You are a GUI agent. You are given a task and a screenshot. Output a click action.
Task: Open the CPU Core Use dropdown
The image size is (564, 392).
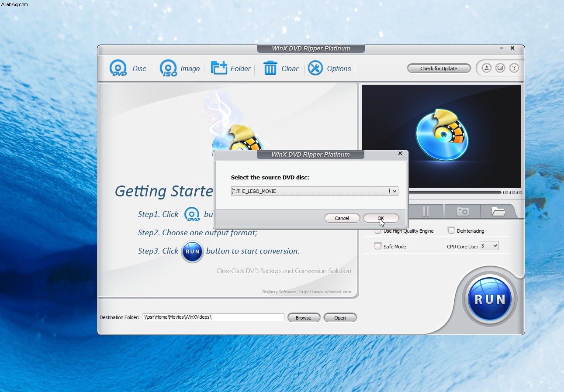(489, 246)
